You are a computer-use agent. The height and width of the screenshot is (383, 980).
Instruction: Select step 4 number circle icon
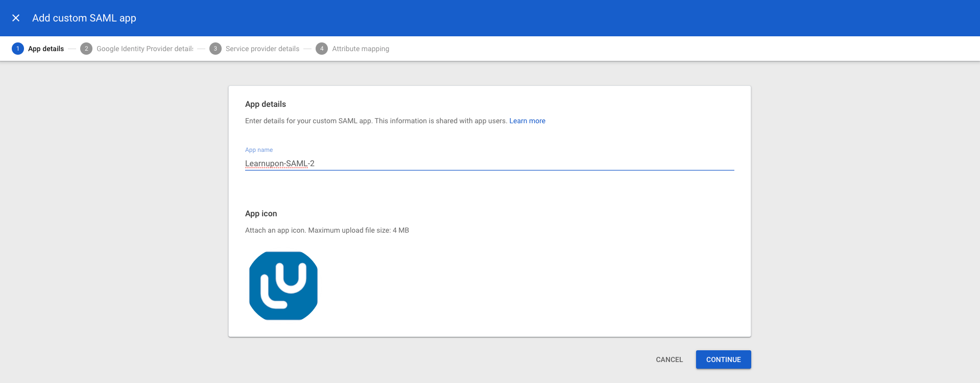pos(322,49)
